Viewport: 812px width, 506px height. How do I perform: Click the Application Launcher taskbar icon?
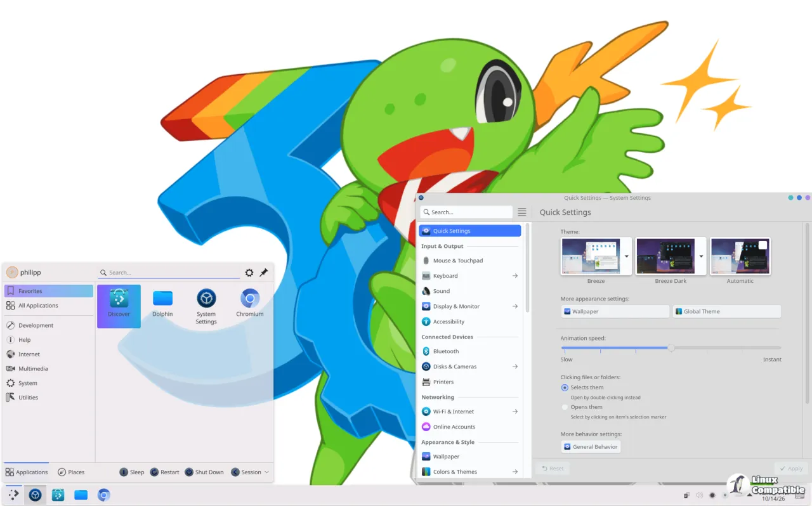click(x=13, y=495)
